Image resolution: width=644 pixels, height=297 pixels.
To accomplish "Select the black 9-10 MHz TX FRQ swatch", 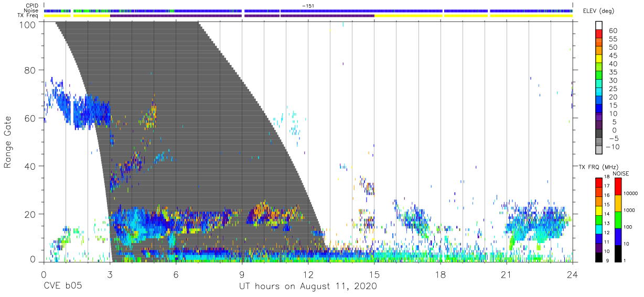I will pyautogui.click(x=599, y=256).
